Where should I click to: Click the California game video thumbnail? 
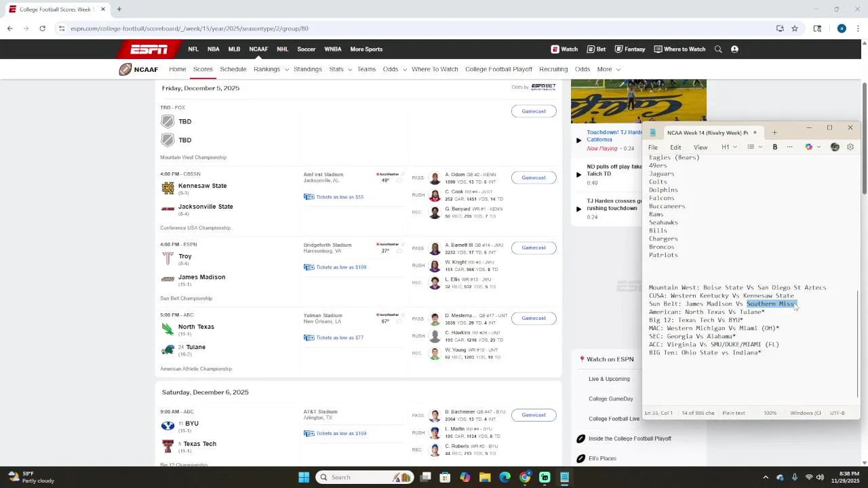638,100
